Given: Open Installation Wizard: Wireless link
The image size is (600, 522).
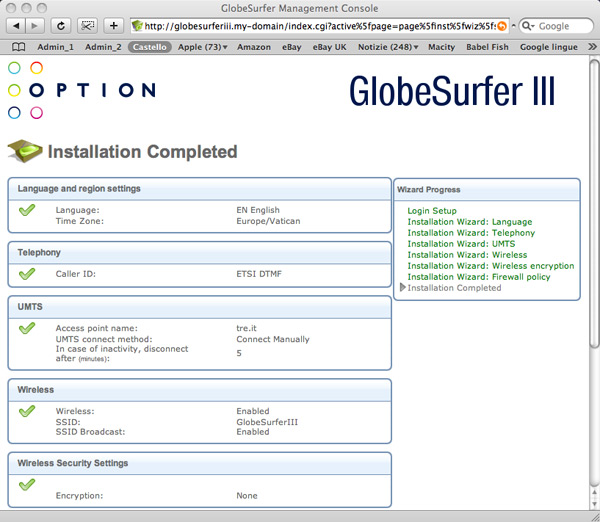Looking at the screenshot, I should [467, 255].
